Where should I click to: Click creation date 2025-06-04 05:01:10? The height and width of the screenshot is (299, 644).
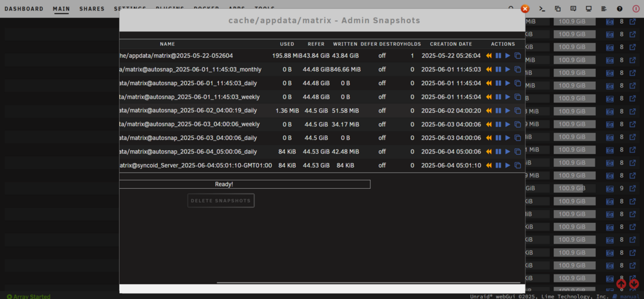451,165
